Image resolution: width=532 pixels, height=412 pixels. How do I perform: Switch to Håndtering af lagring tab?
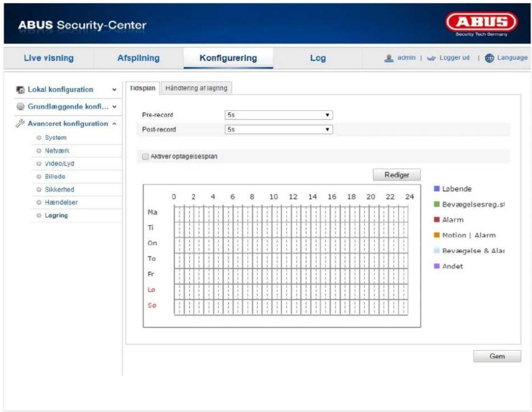196,88
